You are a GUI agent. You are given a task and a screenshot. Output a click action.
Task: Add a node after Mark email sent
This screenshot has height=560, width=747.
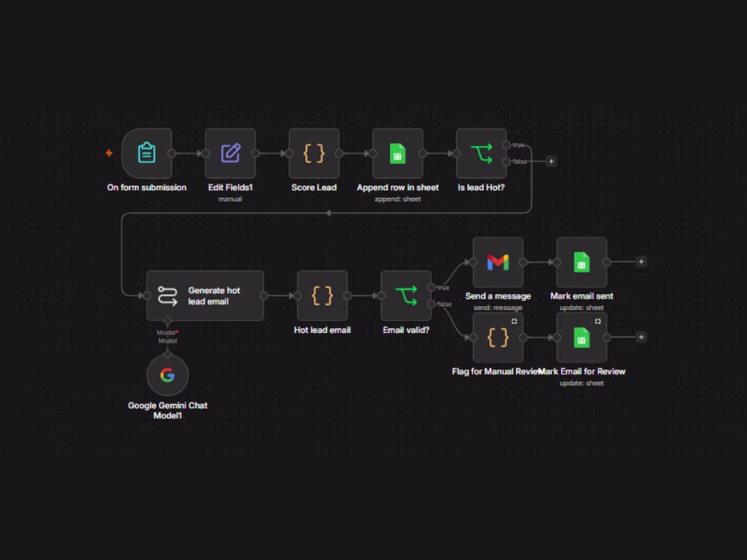pos(641,262)
